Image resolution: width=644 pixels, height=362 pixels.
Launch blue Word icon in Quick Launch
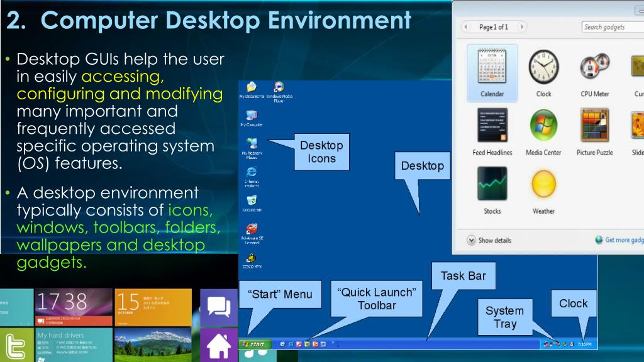pyautogui.click(x=323, y=344)
